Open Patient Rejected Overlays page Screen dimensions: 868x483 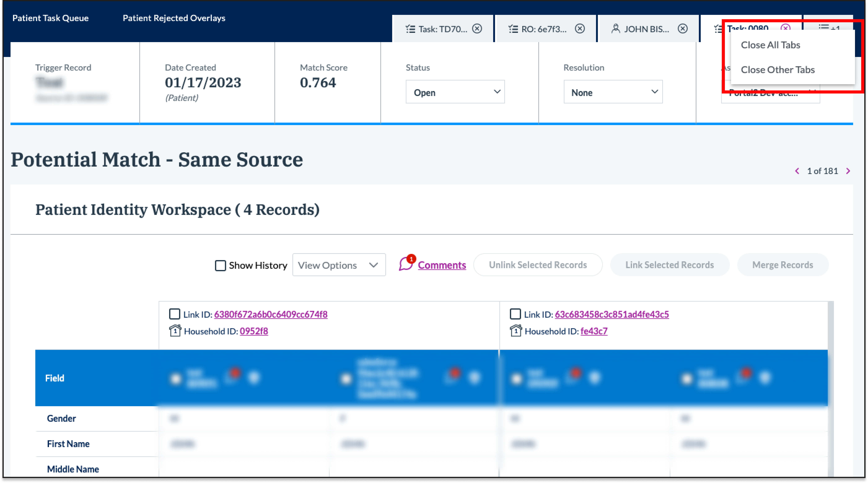(x=174, y=18)
